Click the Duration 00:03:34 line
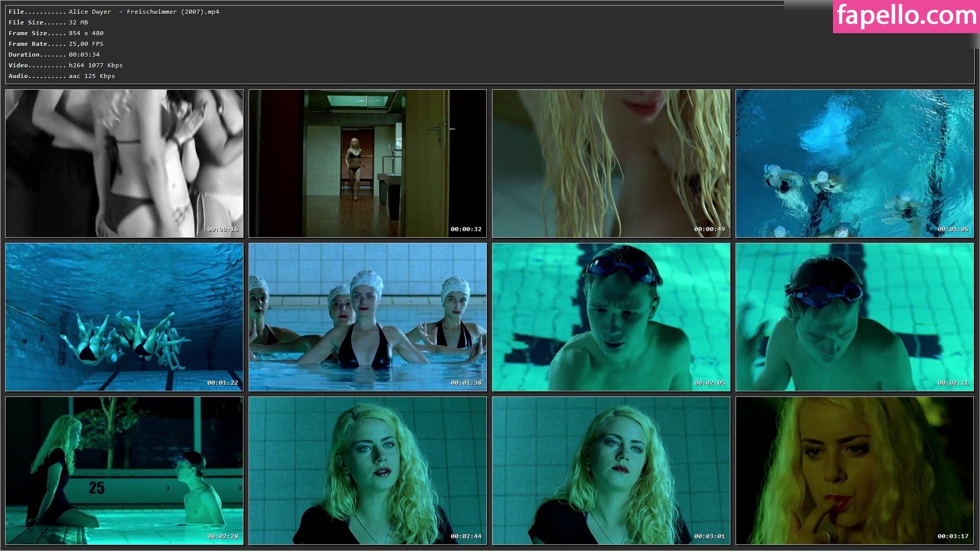 (x=54, y=55)
